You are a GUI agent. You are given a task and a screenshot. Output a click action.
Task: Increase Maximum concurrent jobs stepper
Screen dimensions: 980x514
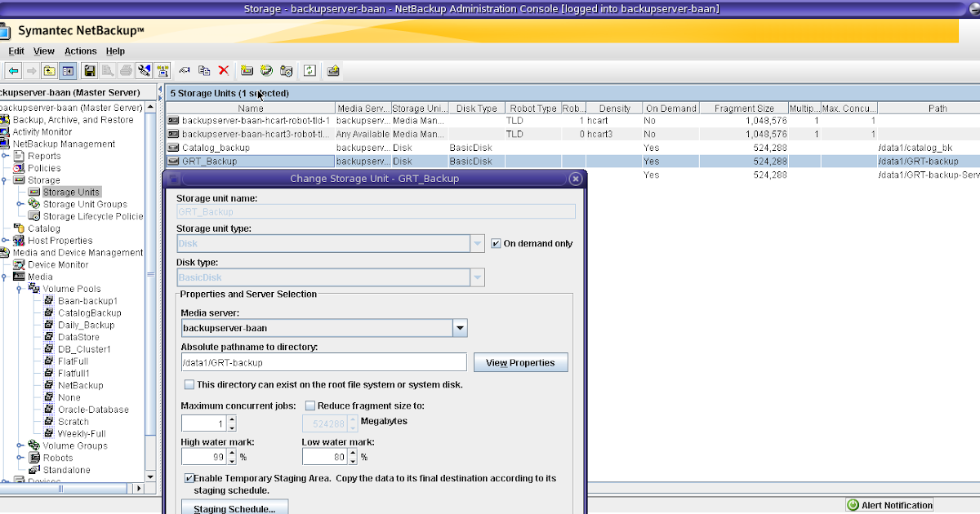(232, 419)
